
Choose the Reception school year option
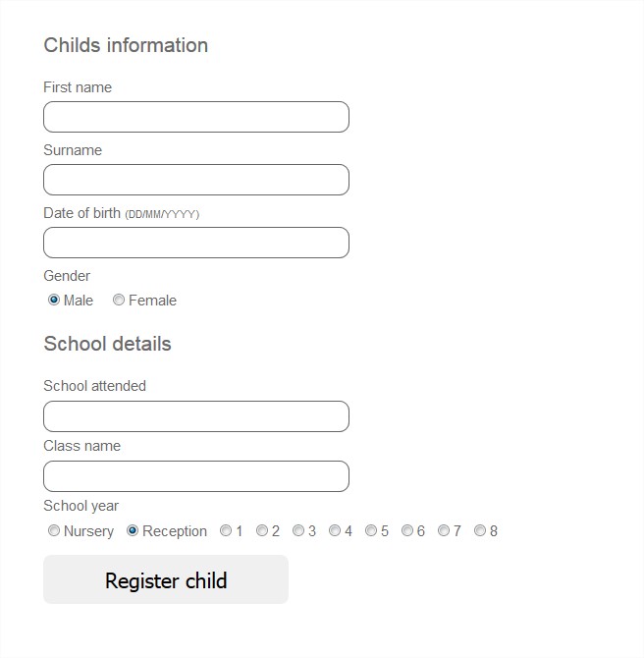pyautogui.click(x=133, y=531)
